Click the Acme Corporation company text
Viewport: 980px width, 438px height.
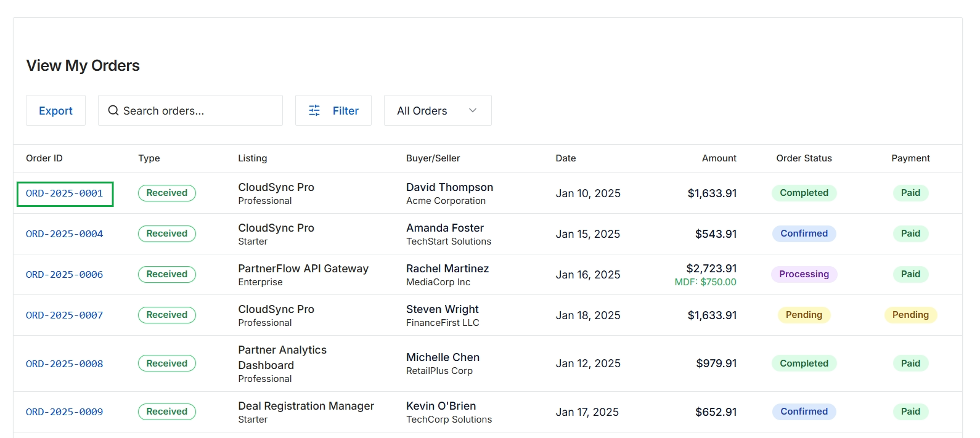[446, 201]
